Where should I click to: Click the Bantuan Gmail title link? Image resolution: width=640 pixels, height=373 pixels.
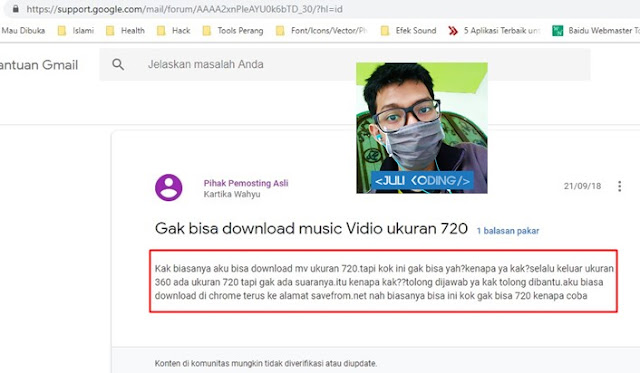click(x=39, y=65)
